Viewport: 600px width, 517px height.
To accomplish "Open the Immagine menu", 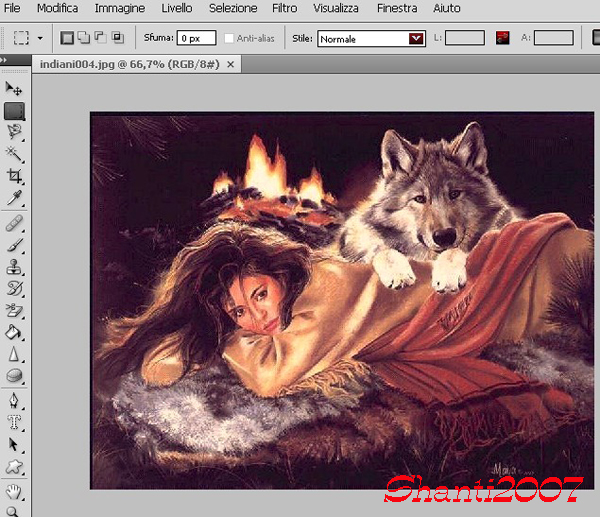I will tap(120, 8).
